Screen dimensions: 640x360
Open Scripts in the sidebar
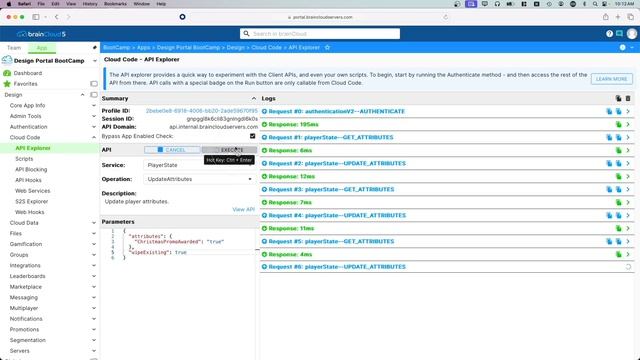click(24, 159)
